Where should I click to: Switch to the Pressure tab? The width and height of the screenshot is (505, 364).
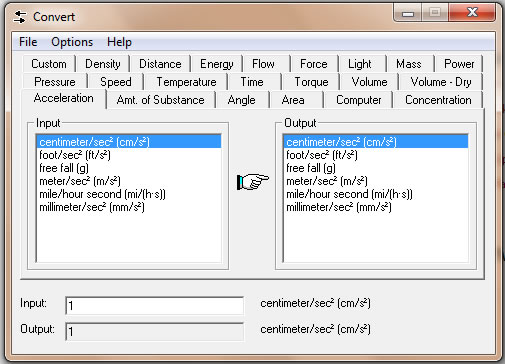click(55, 82)
